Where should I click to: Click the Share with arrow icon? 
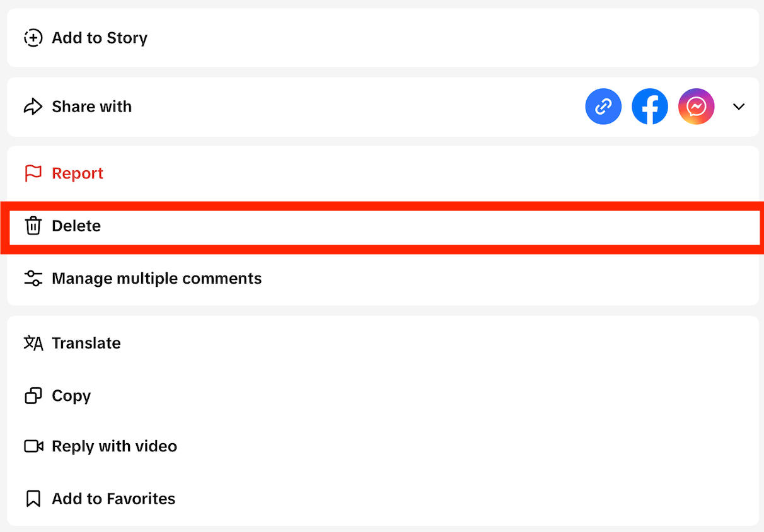(33, 107)
